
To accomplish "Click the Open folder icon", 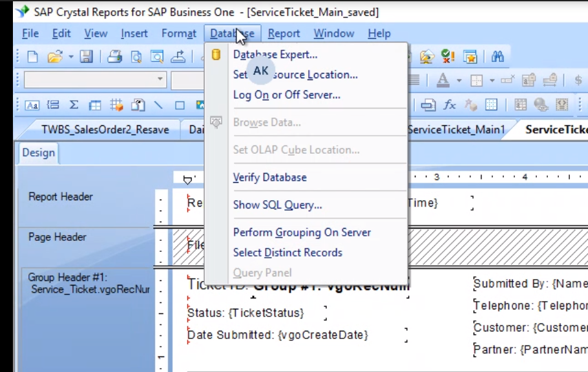I will pyautogui.click(x=55, y=57).
